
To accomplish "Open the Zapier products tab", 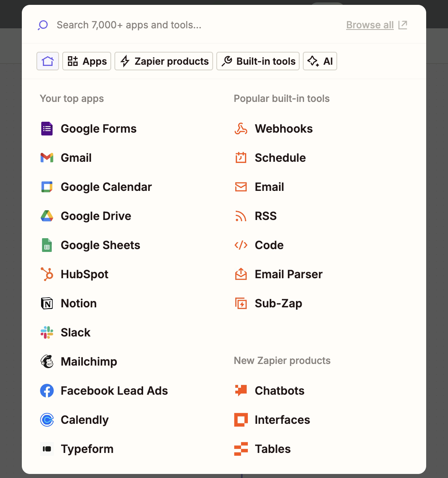I will [164, 61].
